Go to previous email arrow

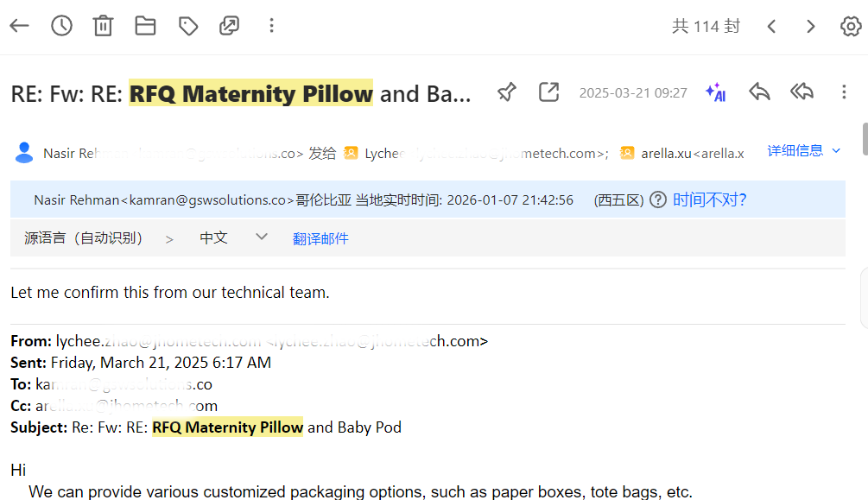771,26
